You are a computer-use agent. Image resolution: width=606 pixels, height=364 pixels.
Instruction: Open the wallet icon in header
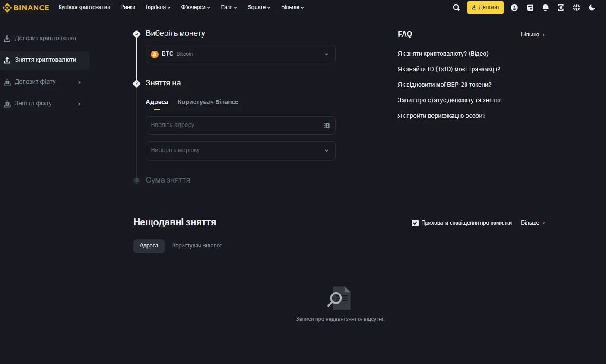(530, 7)
